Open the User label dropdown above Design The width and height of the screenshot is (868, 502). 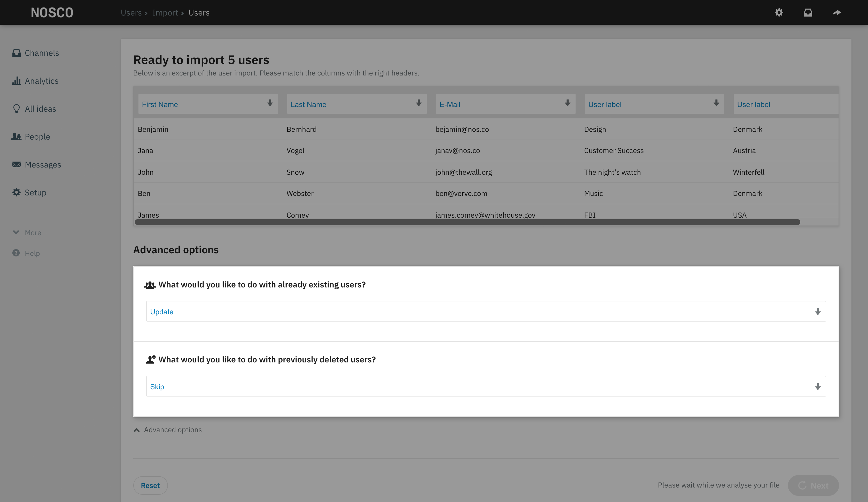tap(654, 104)
